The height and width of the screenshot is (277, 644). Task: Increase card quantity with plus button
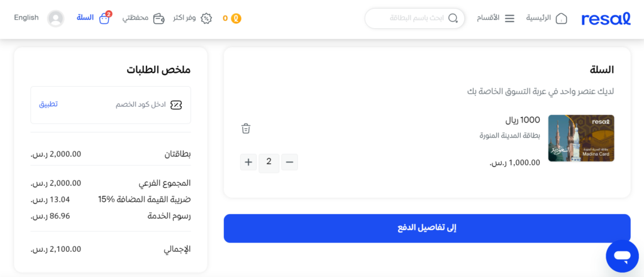click(248, 162)
